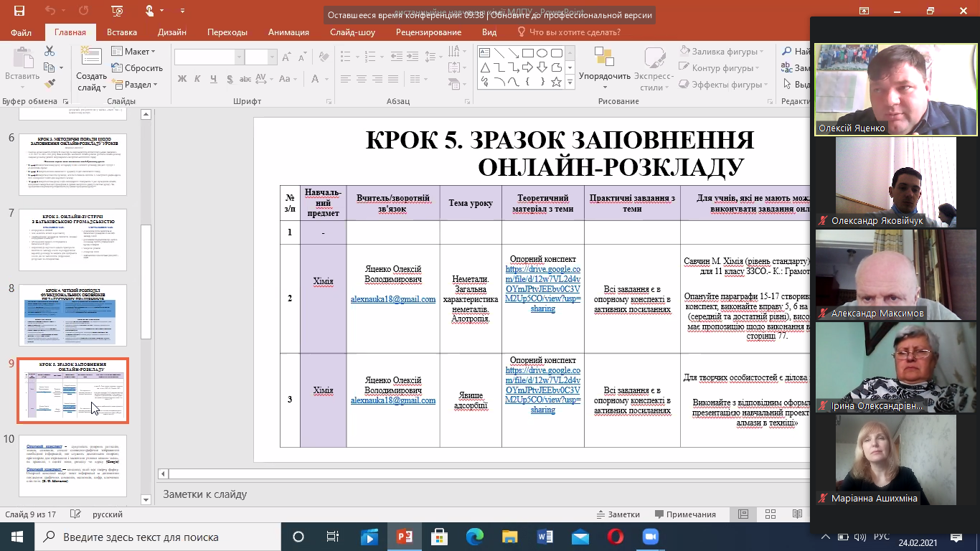The width and height of the screenshot is (980, 551).
Task: Open alexnauka18@gmail.com link in row 2
Action: tap(392, 299)
